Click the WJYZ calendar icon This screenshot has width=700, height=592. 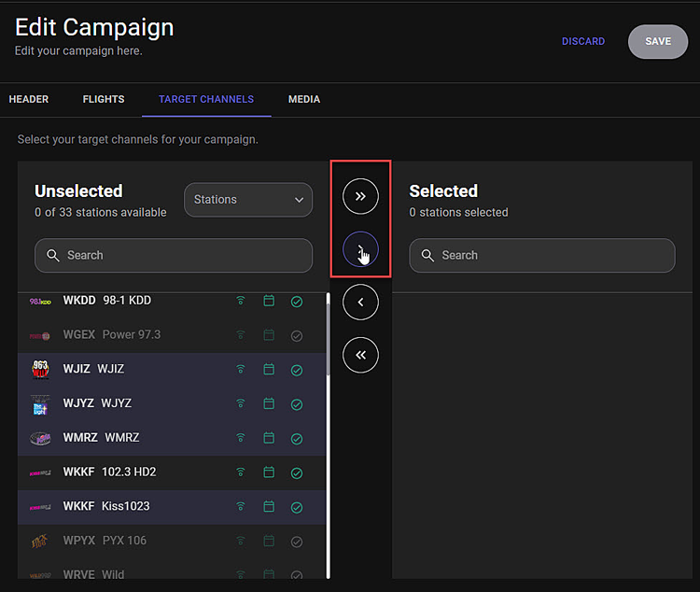pos(269,403)
